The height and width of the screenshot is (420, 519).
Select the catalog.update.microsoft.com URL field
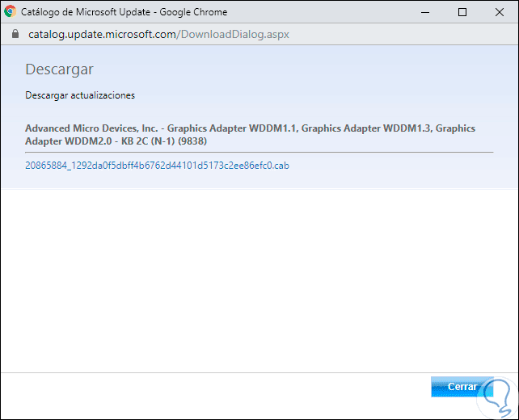[x=158, y=35]
